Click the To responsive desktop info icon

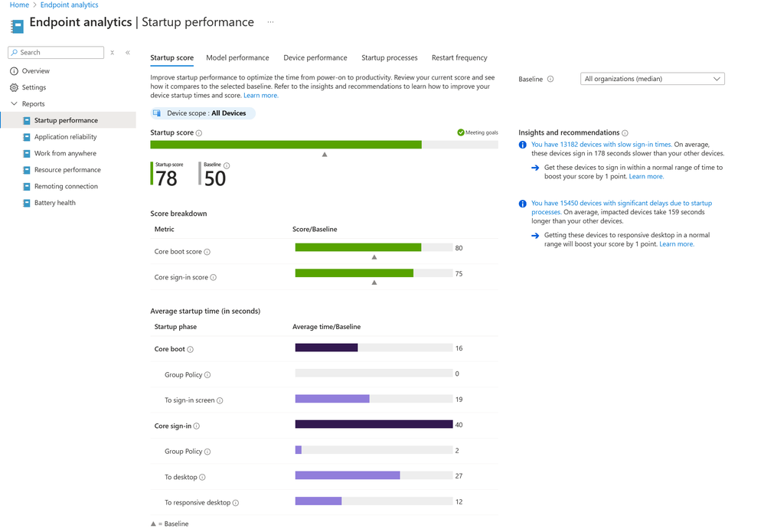(x=236, y=503)
